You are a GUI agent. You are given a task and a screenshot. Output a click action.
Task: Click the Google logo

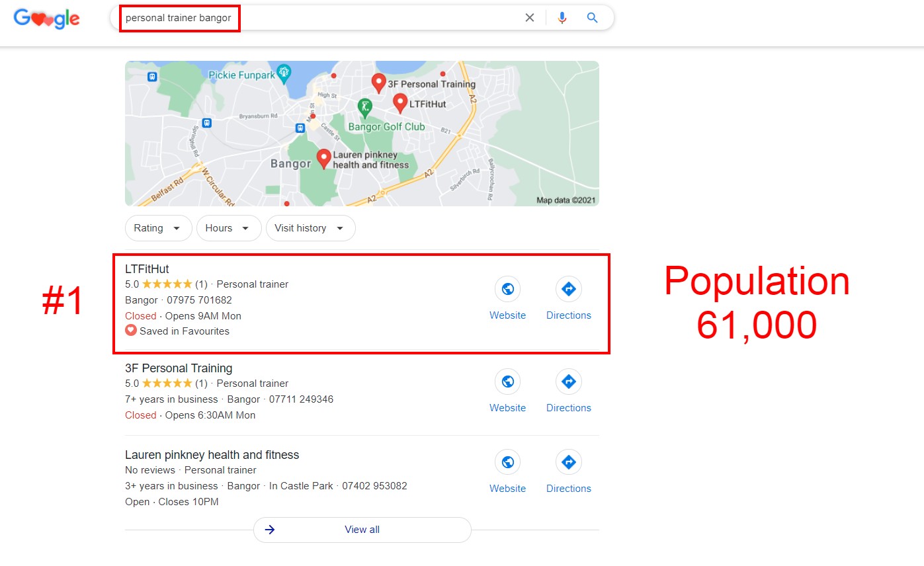click(46, 19)
